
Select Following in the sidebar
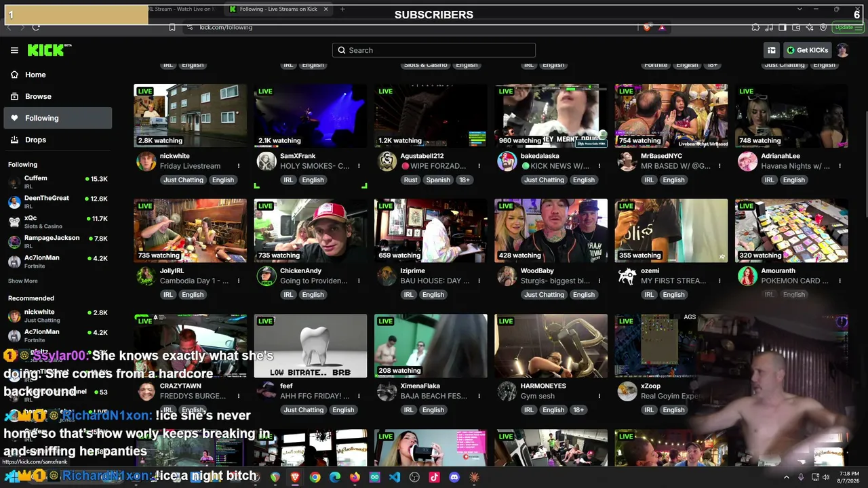coord(58,118)
